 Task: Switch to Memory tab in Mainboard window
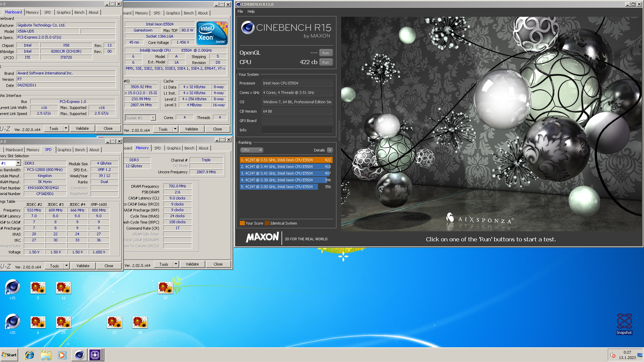32,12
